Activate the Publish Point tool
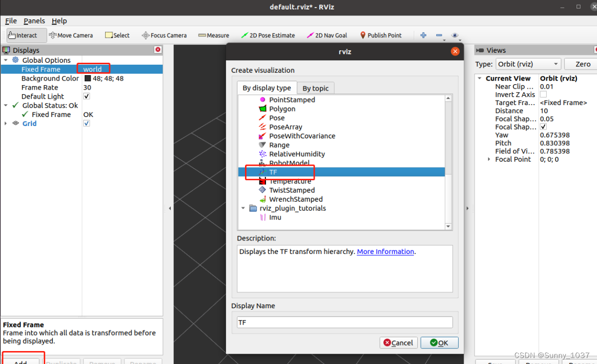The image size is (597, 364). [380, 35]
